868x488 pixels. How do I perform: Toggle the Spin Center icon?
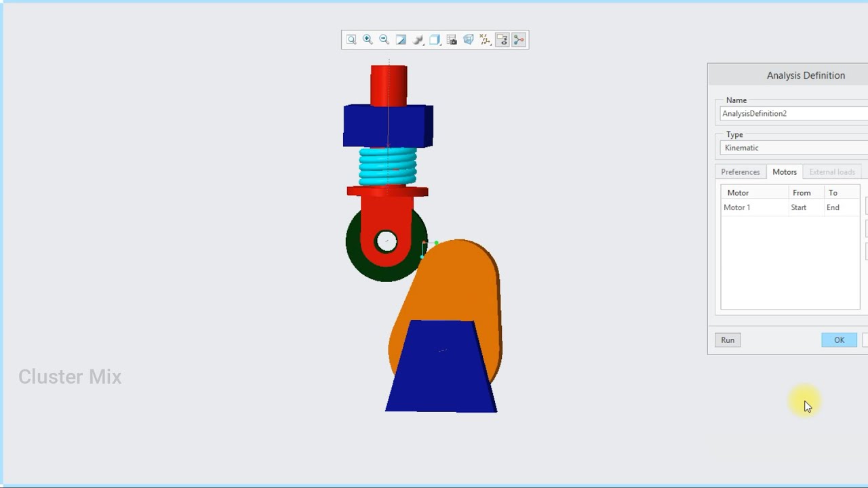pyautogui.click(x=519, y=40)
